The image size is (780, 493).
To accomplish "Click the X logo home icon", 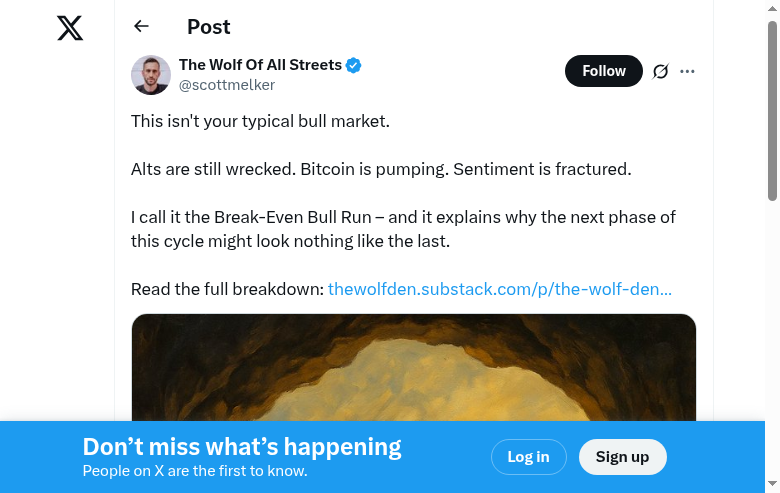I will pyautogui.click(x=70, y=27).
